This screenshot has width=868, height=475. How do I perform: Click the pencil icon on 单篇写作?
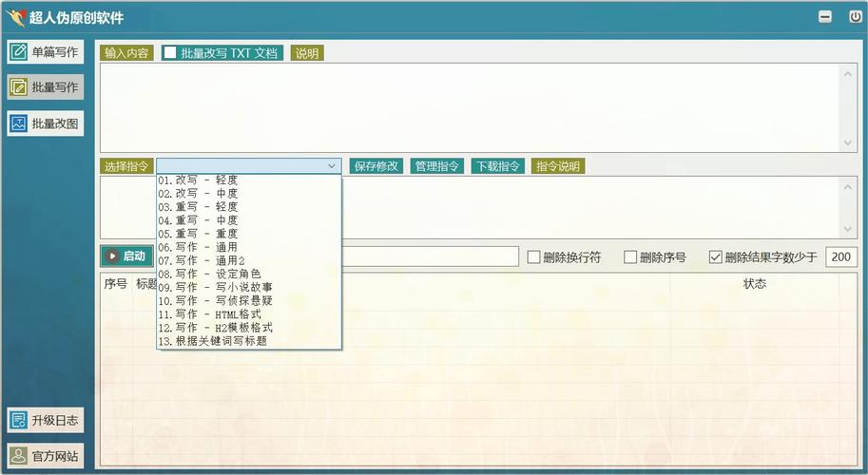click(x=18, y=52)
